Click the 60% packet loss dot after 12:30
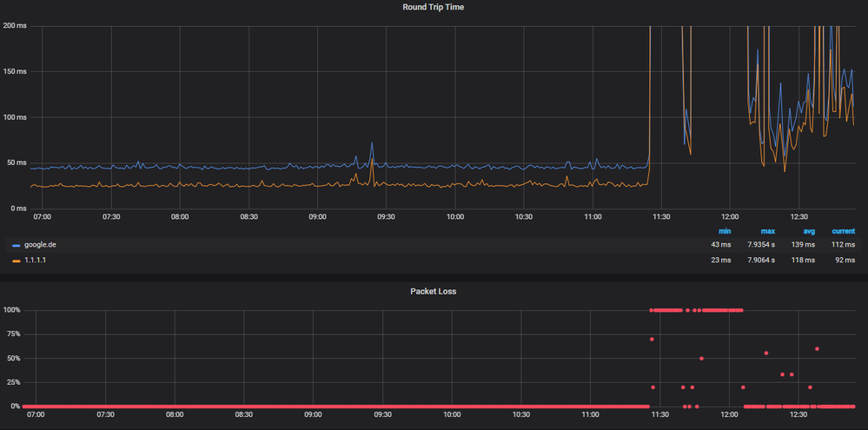 817,348
